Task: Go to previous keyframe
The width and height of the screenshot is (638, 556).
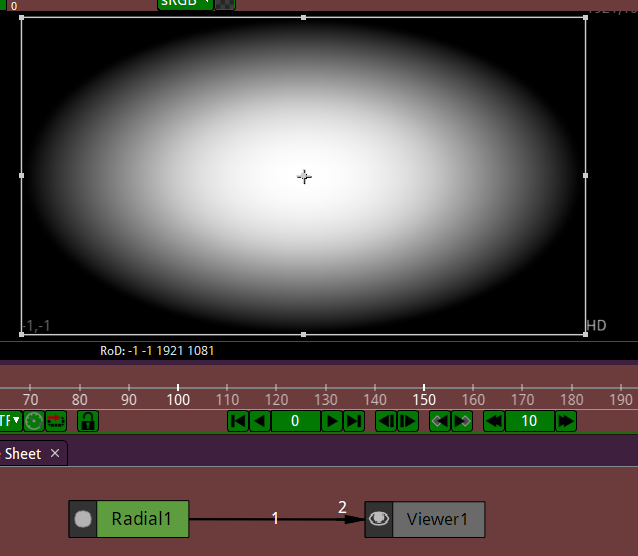Action: 439,421
